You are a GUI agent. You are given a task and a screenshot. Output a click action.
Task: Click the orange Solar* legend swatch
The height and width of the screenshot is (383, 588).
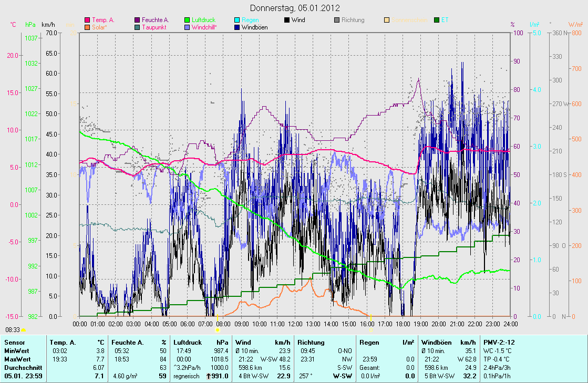87,27
